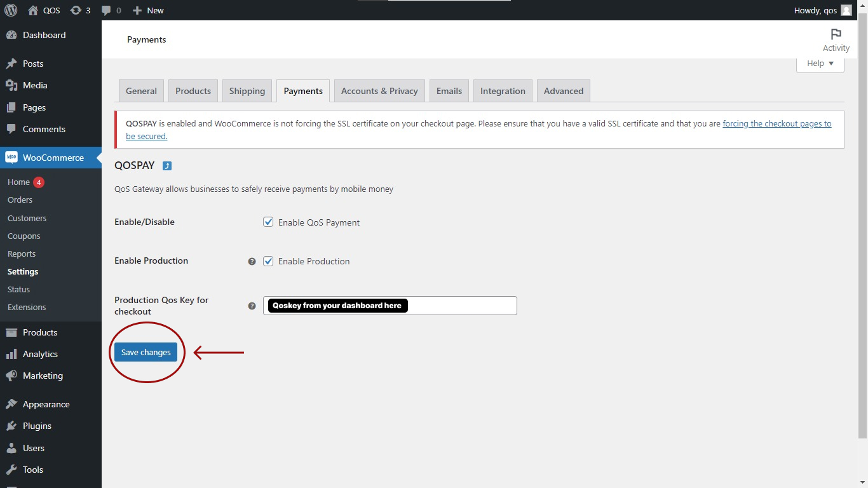Expand the Help dropdown

click(x=820, y=64)
